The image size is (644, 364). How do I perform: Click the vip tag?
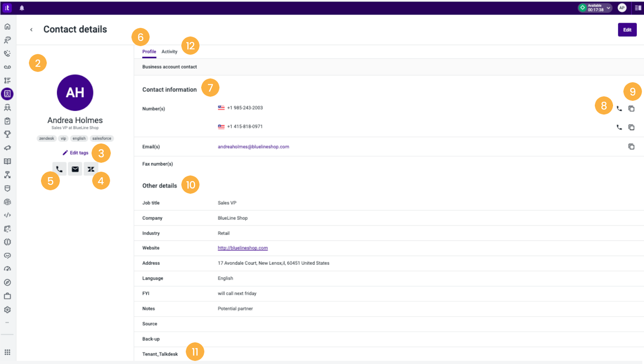63,139
